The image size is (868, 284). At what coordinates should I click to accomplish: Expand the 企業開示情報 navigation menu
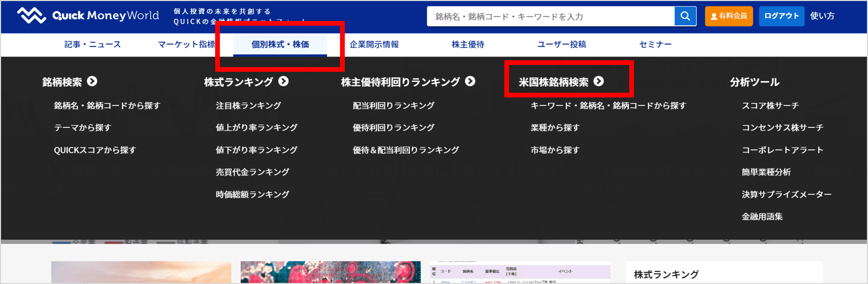(x=374, y=45)
